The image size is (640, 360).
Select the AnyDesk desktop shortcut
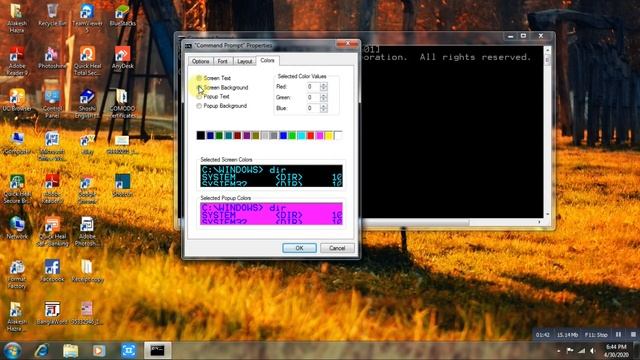point(122,58)
